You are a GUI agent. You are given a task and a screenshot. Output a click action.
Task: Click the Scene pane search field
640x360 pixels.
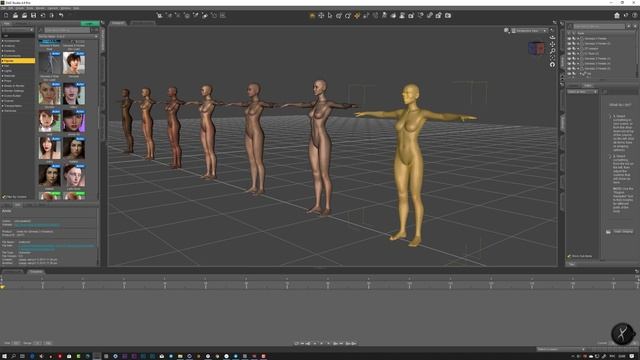click(599, 27)
